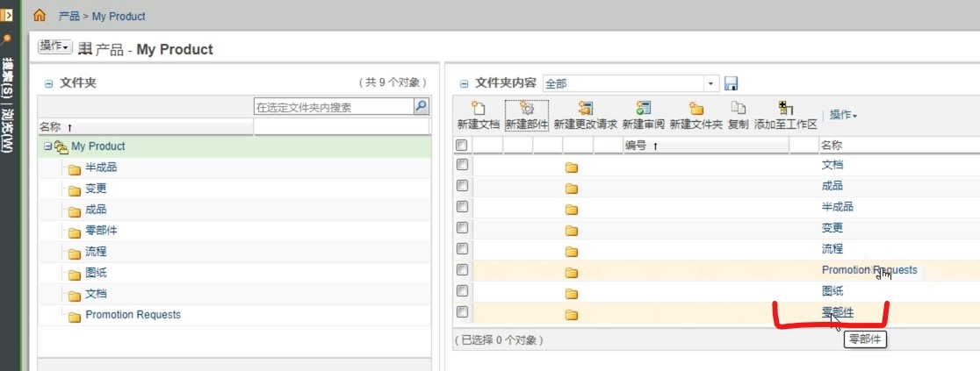Open the Promotion Requests link in folder contents
This screenshot has height=371, width=980.
(x=869, y=270)
